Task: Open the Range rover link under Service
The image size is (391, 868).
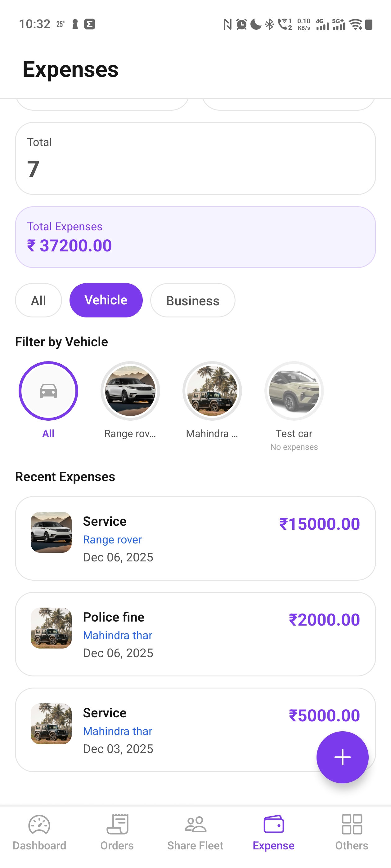Action: point(112,539)
